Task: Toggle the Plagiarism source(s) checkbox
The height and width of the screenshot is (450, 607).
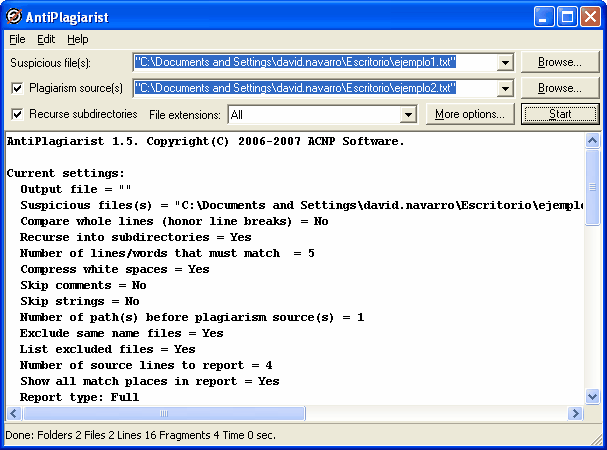Action: (17, 88)
